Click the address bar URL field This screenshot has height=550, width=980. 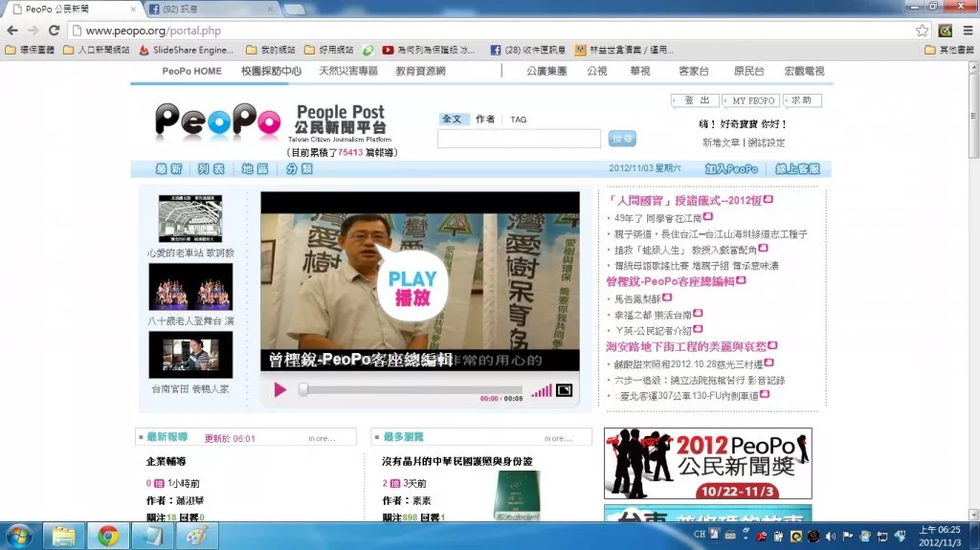(491, 31)
